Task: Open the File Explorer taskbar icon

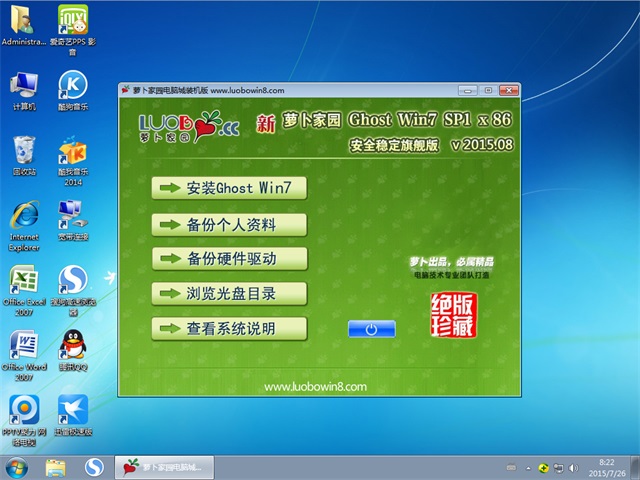Action: coord(56,468)
